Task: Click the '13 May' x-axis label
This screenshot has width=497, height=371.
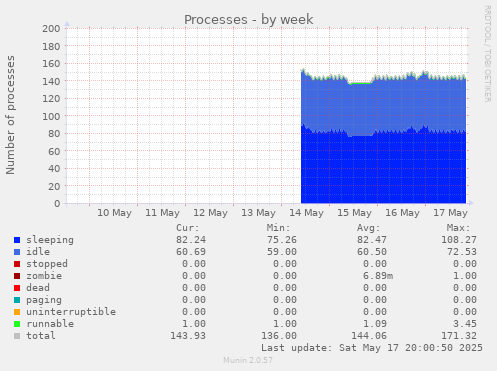Action: 258,213
